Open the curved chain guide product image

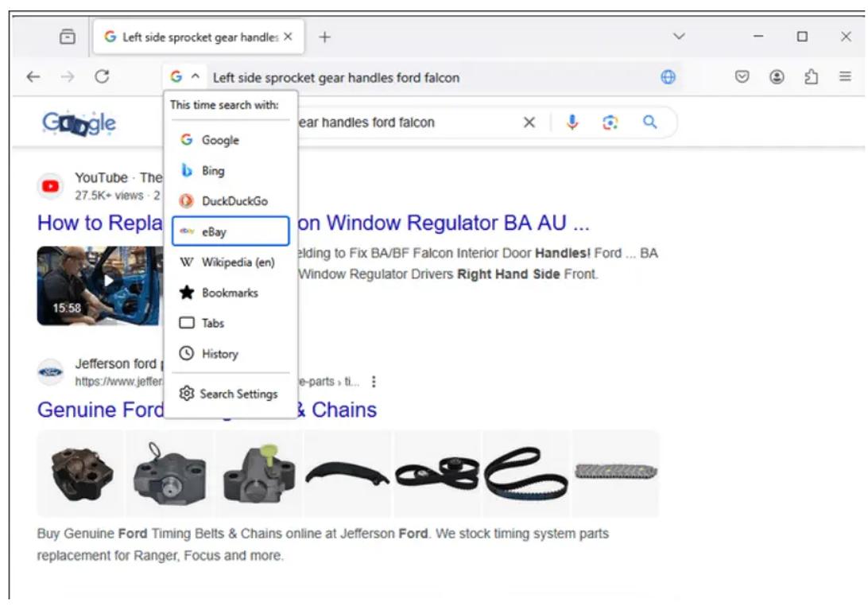click(x=347, y=473)
